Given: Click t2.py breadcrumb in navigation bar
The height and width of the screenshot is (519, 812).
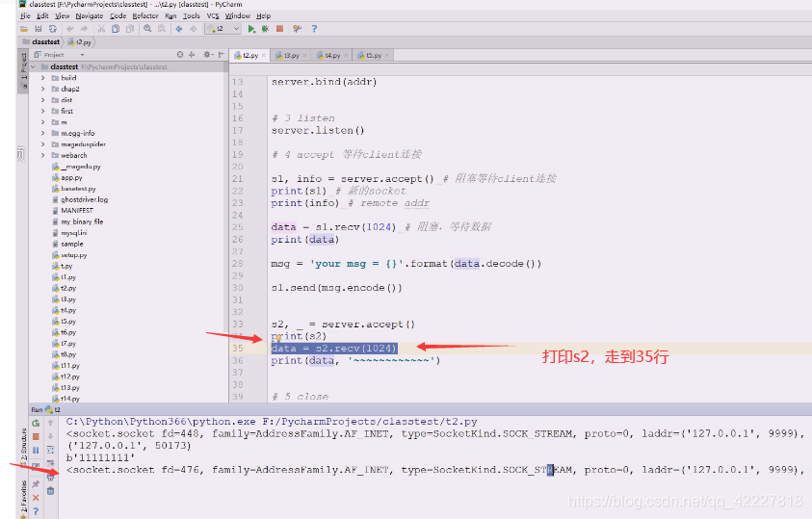Looking at the screenshot, I should point(80,42).
